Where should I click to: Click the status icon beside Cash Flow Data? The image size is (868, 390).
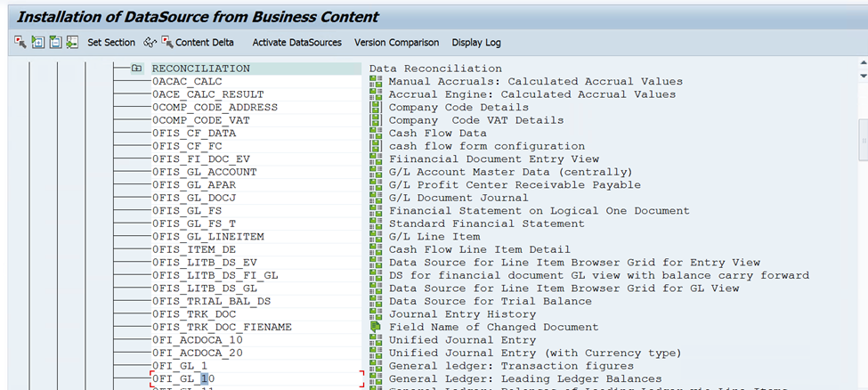pyautogui.click(x=376, y=134)
